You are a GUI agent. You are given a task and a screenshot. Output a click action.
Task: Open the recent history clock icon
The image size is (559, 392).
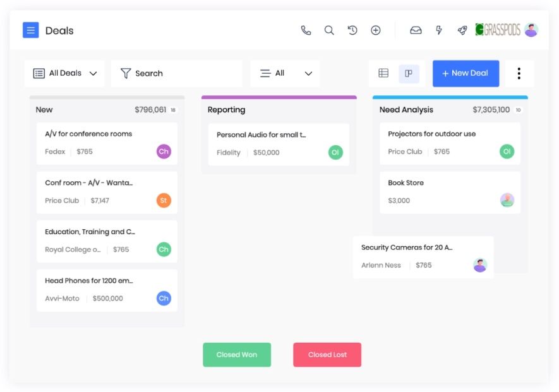click(x=352, y=30)
